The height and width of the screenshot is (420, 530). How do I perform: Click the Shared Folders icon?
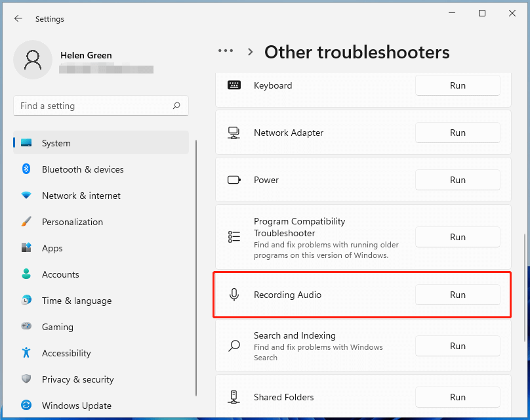pos(234,397)
